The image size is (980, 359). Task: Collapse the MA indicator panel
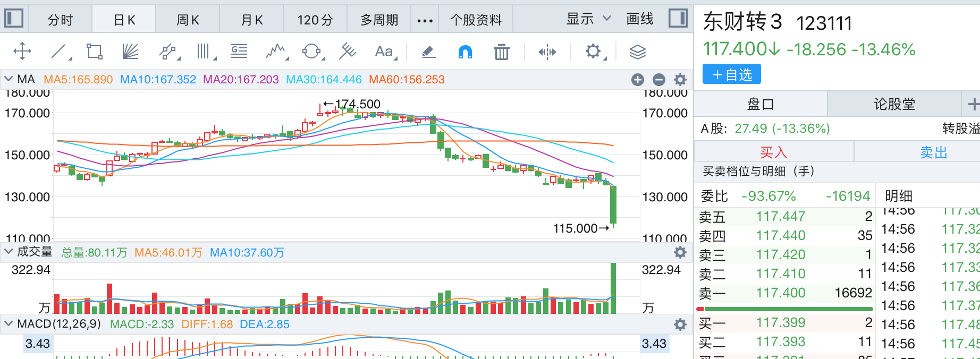tap(9, 79)
